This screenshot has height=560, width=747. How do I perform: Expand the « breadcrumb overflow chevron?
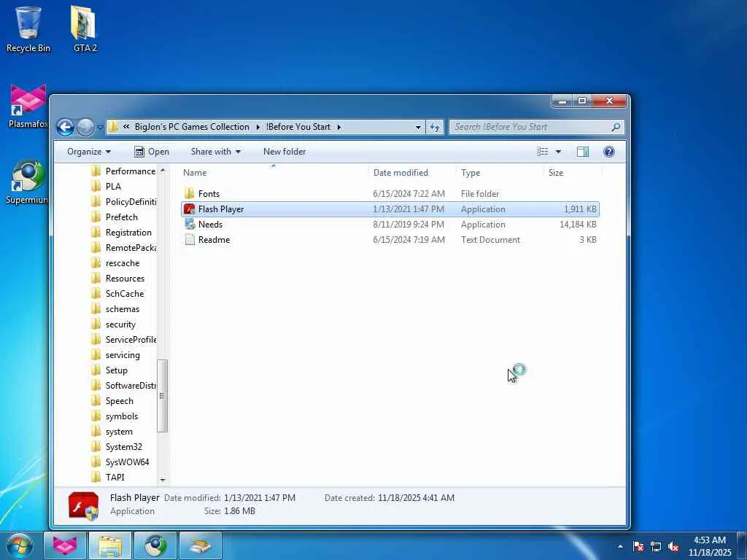126,127
